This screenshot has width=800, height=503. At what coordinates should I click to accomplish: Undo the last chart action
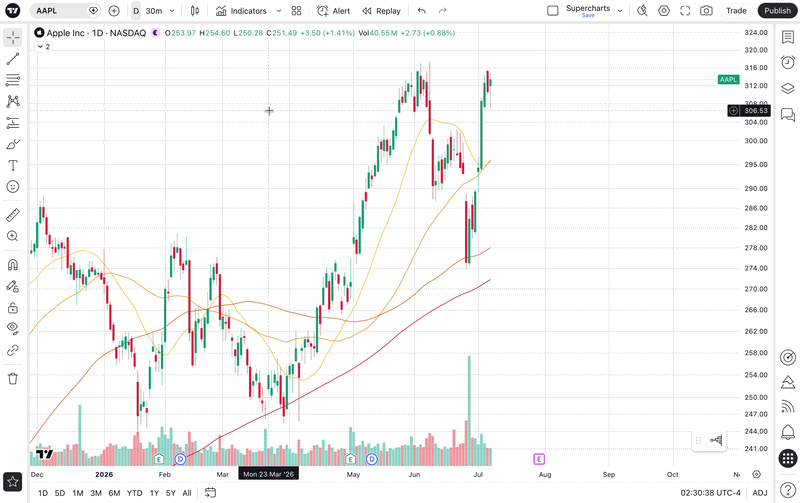point(421,11)
